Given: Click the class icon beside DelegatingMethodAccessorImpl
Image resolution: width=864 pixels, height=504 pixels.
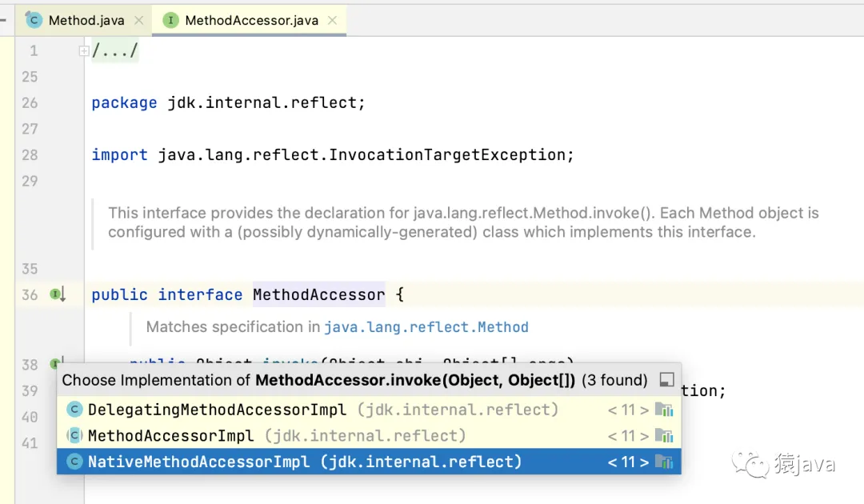Looking at the screenshot, I should (x=74, y=410).
